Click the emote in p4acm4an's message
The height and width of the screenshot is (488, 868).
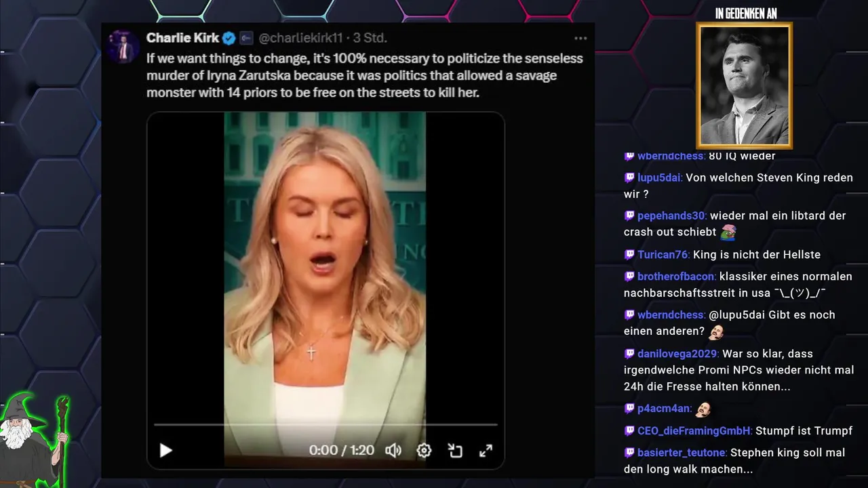(x=703, y=409)
